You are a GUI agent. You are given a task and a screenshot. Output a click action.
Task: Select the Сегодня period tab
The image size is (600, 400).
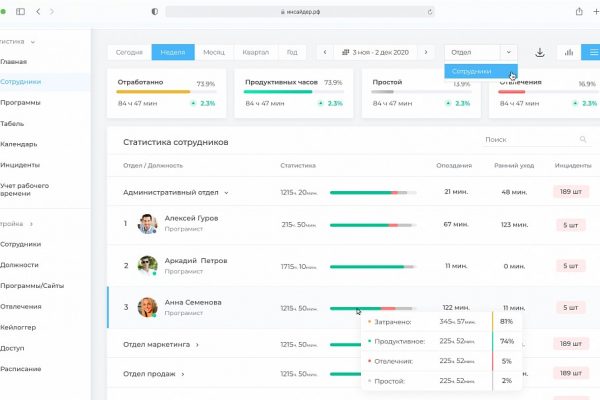click(129, 52)
